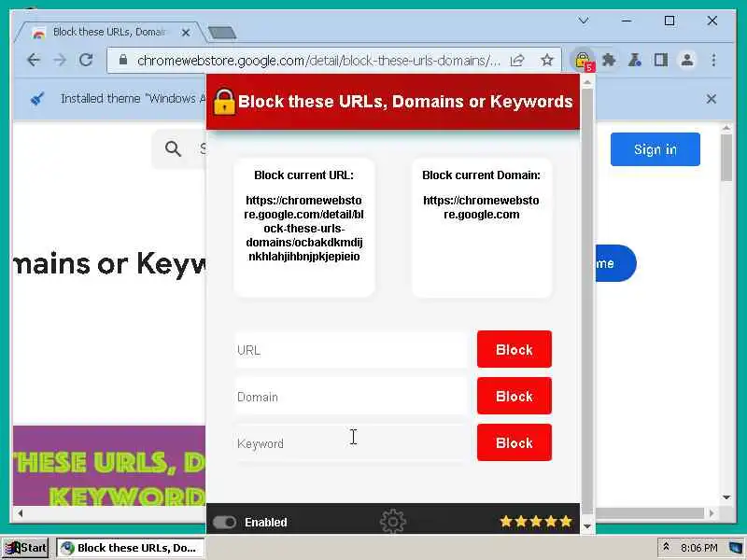Reload the page with the refresh icon

(x=86, y=60)
